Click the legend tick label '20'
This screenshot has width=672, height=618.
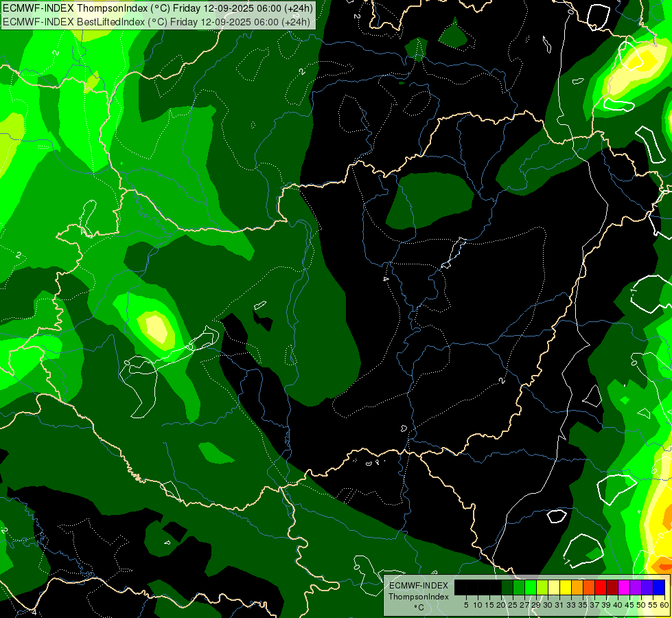tap(501, 605)
